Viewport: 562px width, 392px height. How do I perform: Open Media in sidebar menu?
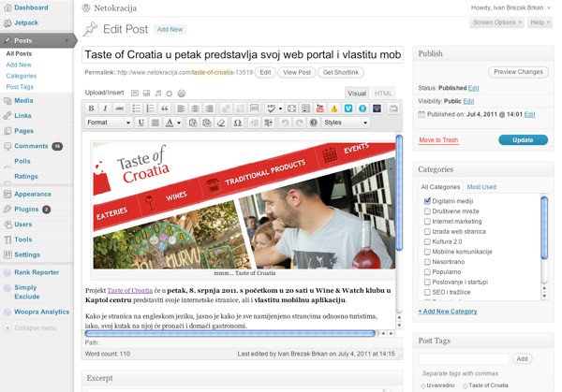coord(23,101)
